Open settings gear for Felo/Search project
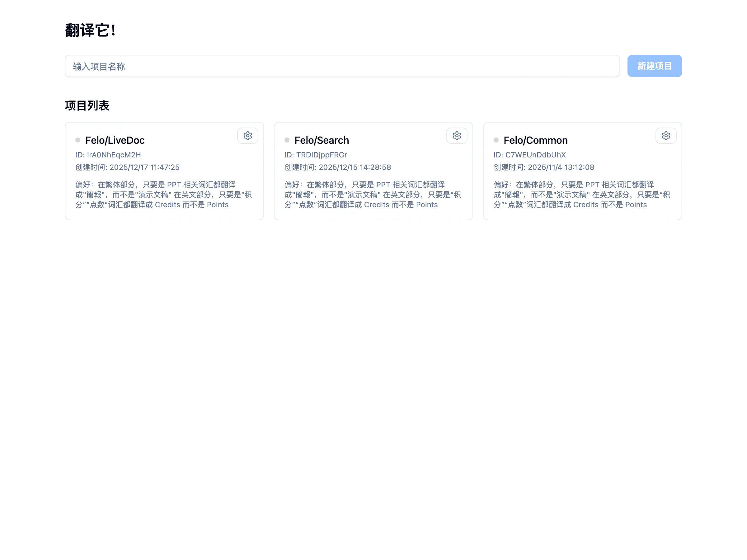 tap(457, 136)
